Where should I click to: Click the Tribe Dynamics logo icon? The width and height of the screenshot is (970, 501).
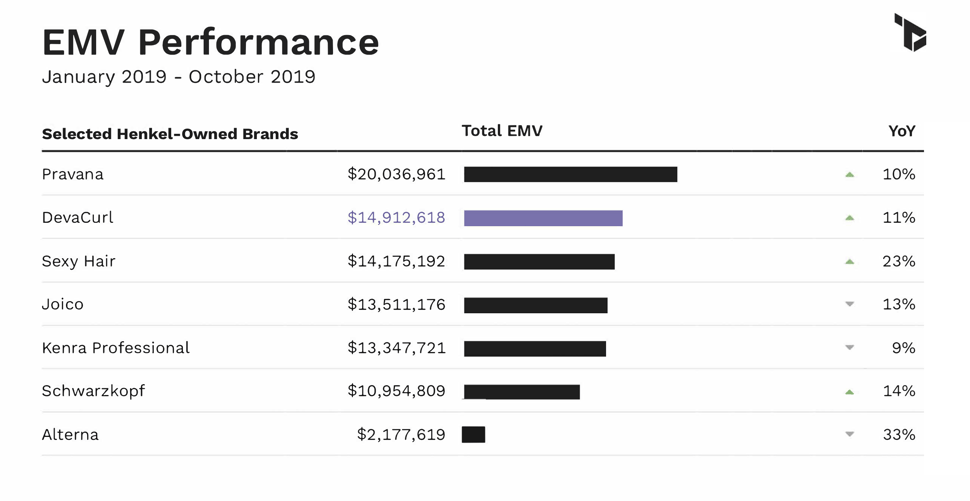coord(910,32)
